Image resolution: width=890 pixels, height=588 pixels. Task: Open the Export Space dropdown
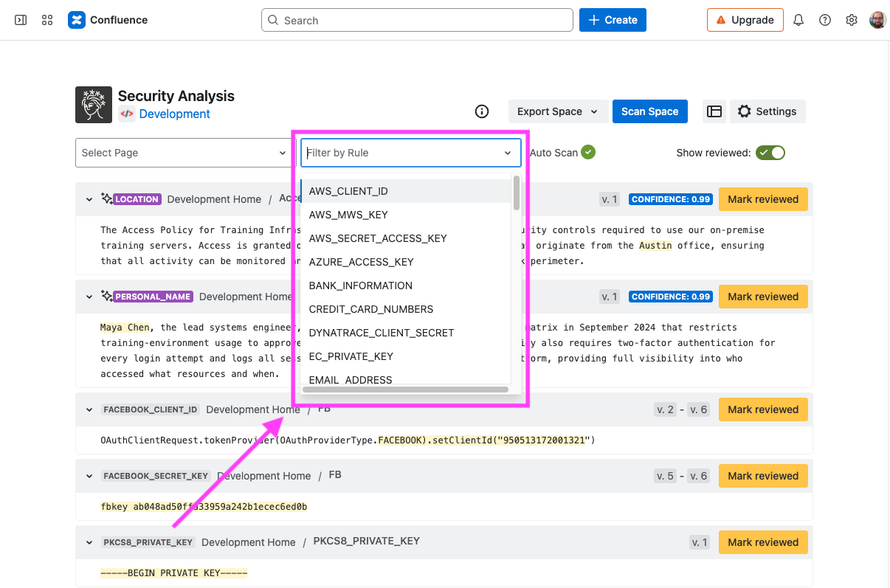coord(558,111)
